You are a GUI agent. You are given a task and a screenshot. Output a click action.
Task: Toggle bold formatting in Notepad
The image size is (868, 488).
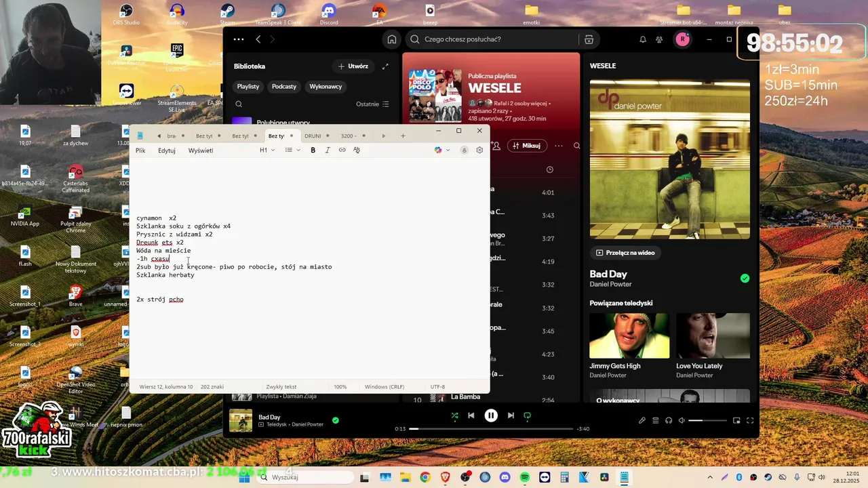(313, 150)
